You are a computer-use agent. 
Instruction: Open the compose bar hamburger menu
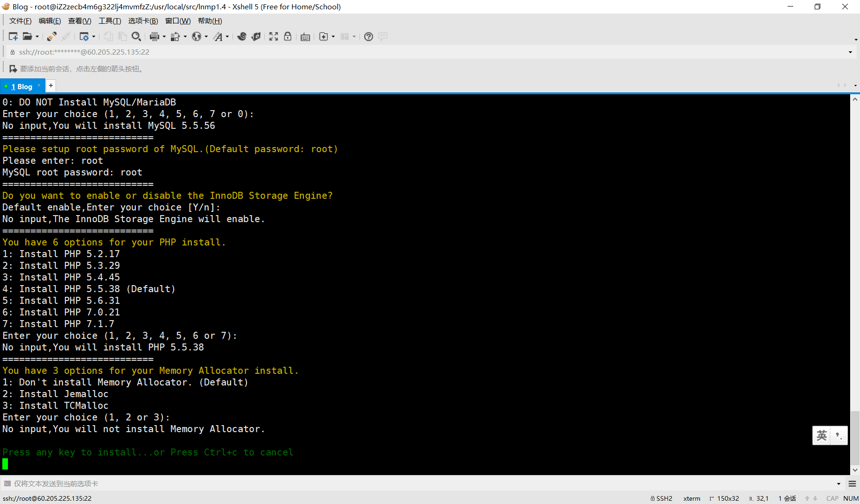pos(852,484)
